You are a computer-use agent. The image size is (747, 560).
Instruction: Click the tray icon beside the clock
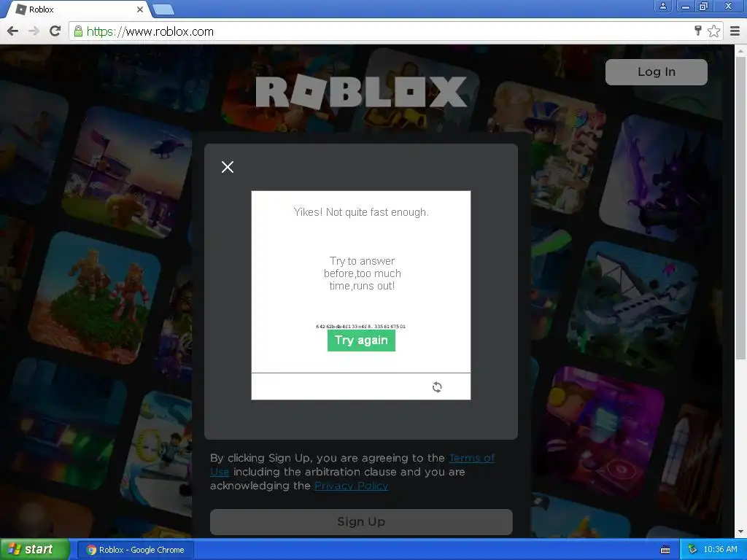tap(693, 550)
